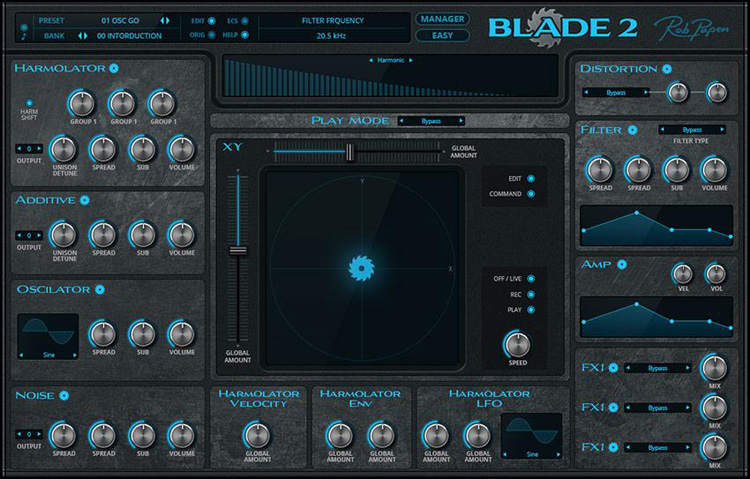The width and height of the screenshot is (750, 479).
Task: Click the music note icon beside Bank
Action: pos(24,37)
